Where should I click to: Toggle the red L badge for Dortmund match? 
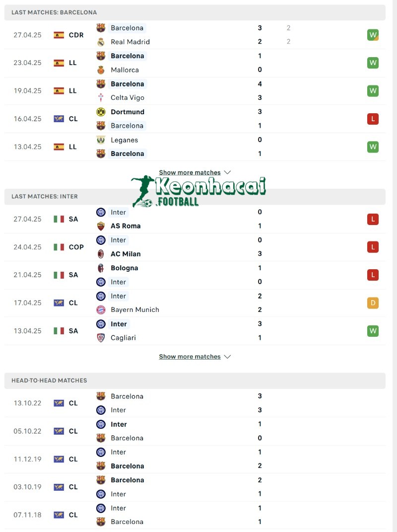coord(373,119)
